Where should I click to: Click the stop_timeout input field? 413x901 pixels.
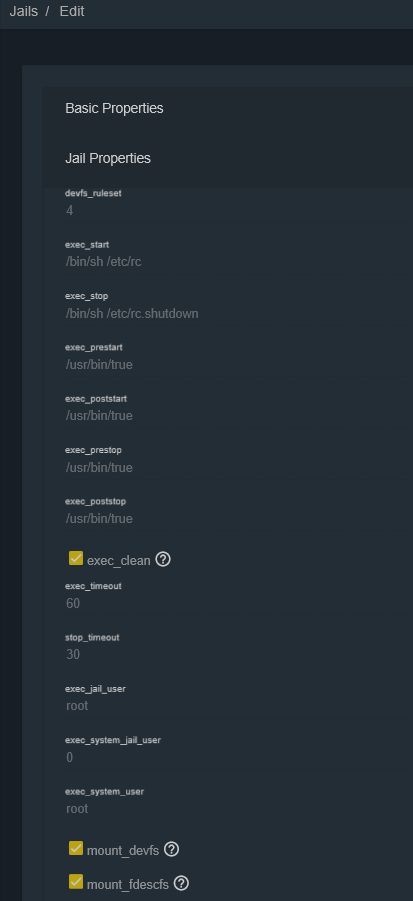coord(239,654)
